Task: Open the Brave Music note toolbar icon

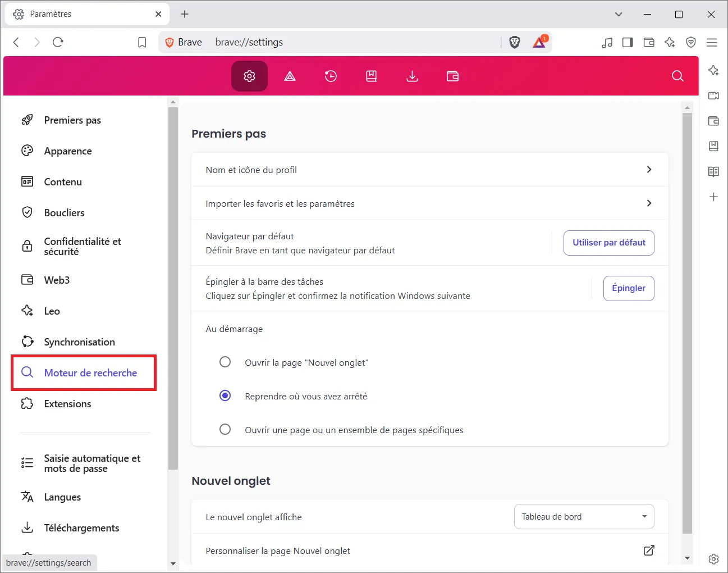Action: [x=607, y=42]
